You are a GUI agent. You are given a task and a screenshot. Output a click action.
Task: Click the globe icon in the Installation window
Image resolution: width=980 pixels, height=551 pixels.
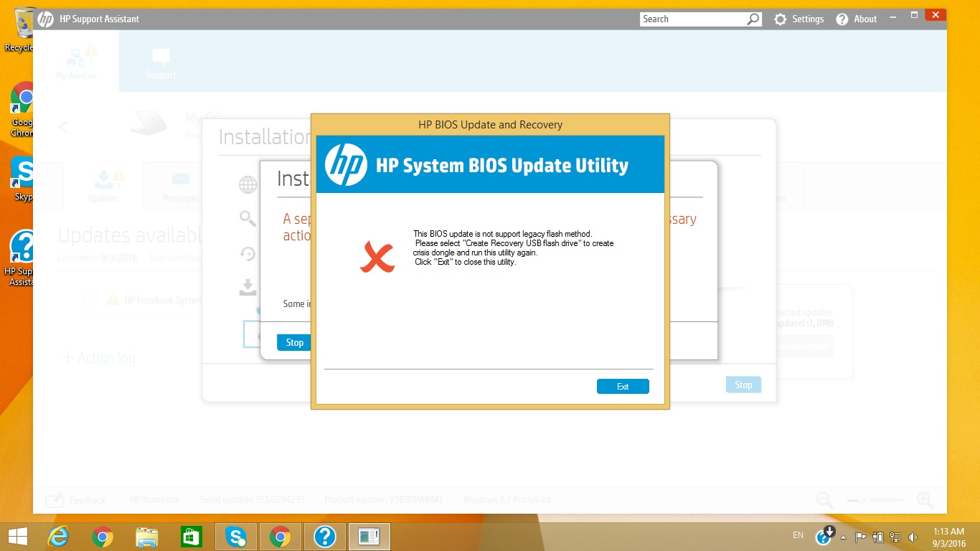(248, 185)
